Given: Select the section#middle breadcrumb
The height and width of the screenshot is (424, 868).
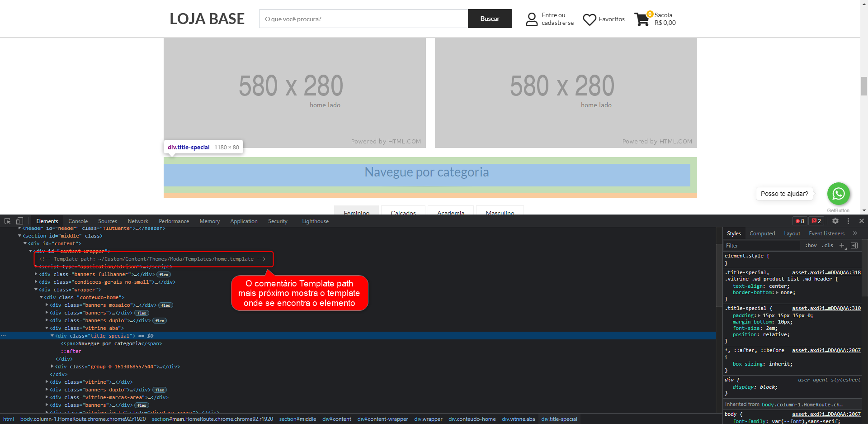Looking at the screenshot, I should (x=297, y=419).
